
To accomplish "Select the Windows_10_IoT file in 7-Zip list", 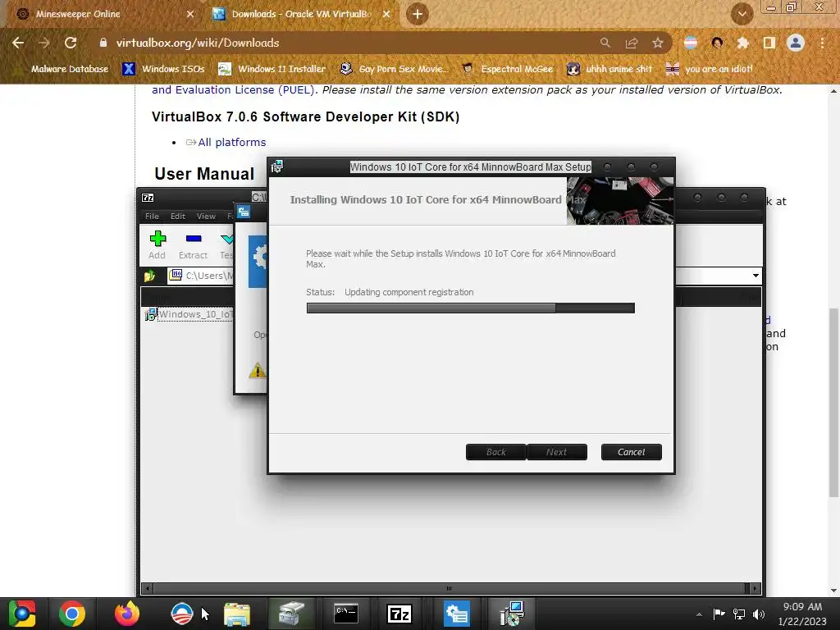I will tap(189, 314).
